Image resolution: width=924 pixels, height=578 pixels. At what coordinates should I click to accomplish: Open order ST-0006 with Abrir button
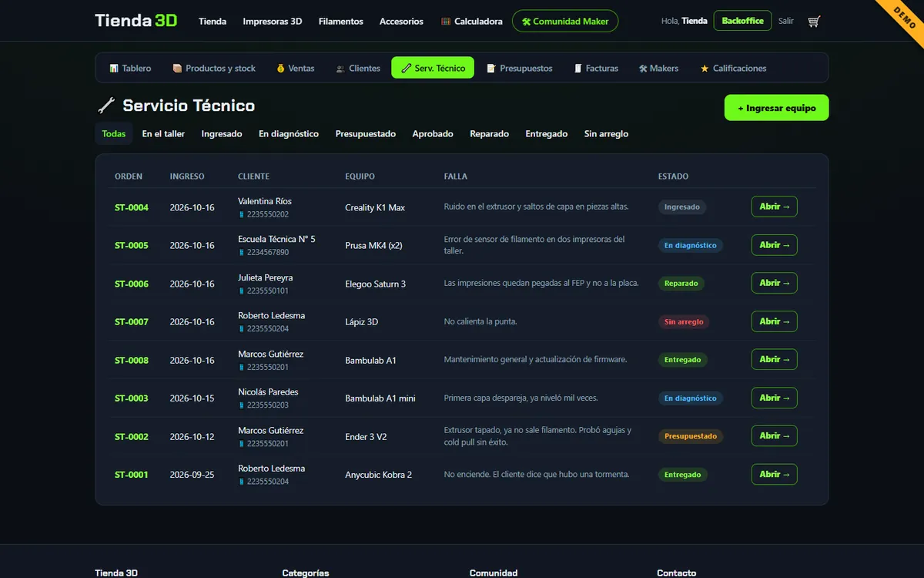tap(774, 283)
